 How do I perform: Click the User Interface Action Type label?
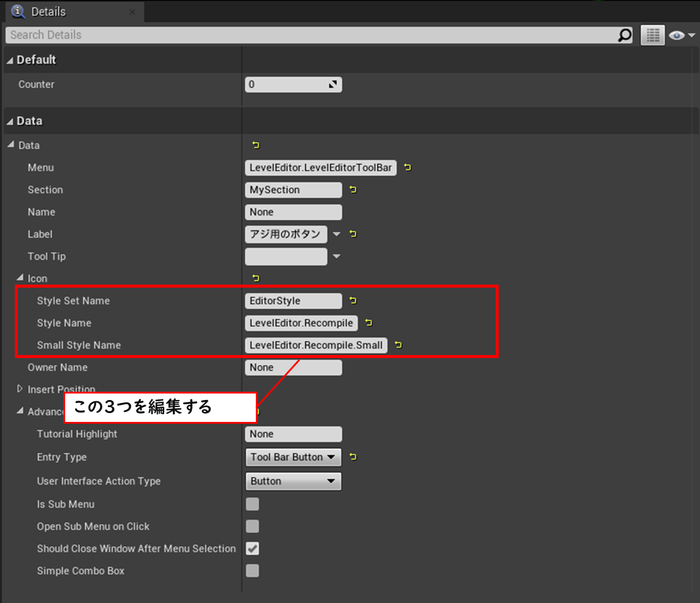coord(99,481)
